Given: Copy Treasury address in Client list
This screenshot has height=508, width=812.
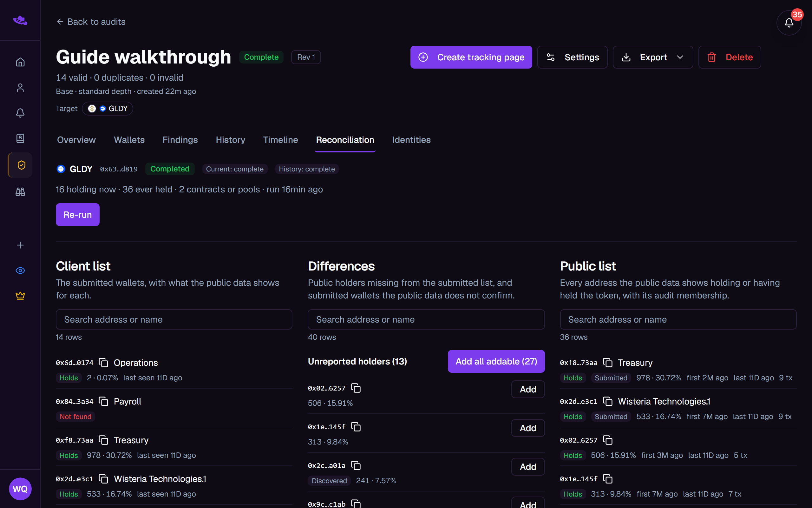Looking at the screenshot, I should click(103, 440).
